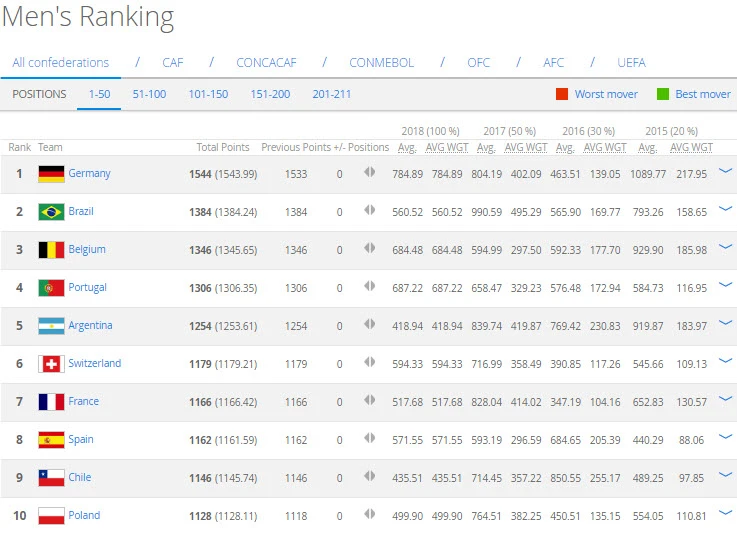Expand the Germany row details chevron
The width and height of the screenshot is (737, 534).
coord(725,172)
